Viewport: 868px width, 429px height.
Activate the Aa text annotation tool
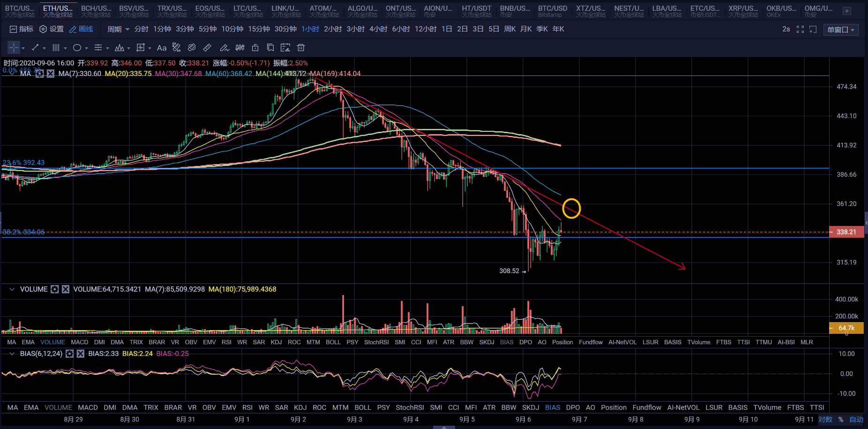pyautogui.click(x=162, y=48)
